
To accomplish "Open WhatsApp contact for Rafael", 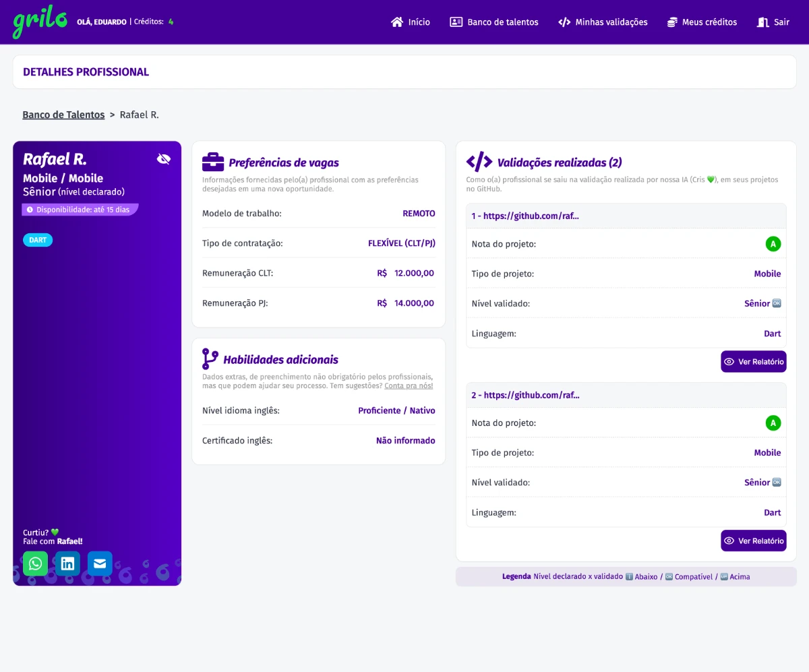I will tap(35, 563).
